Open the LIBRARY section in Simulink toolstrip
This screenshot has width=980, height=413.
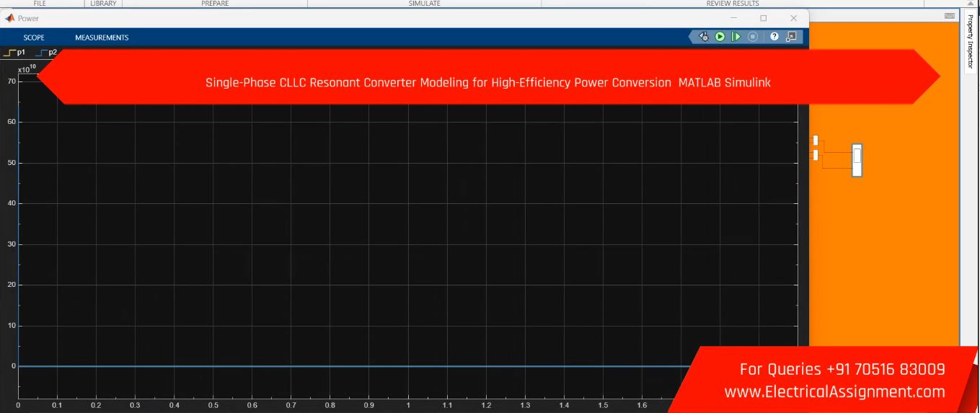pyautogui.click(x=103, y=4)
